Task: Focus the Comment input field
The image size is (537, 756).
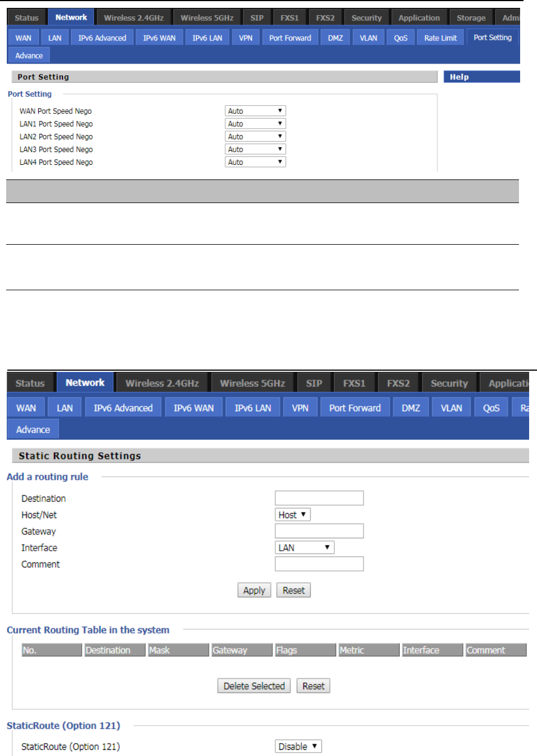Action: (x=319, y=564)
